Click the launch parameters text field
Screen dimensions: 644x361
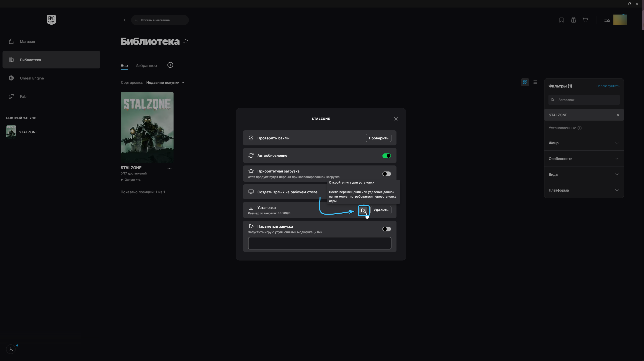tap(319, 243)
